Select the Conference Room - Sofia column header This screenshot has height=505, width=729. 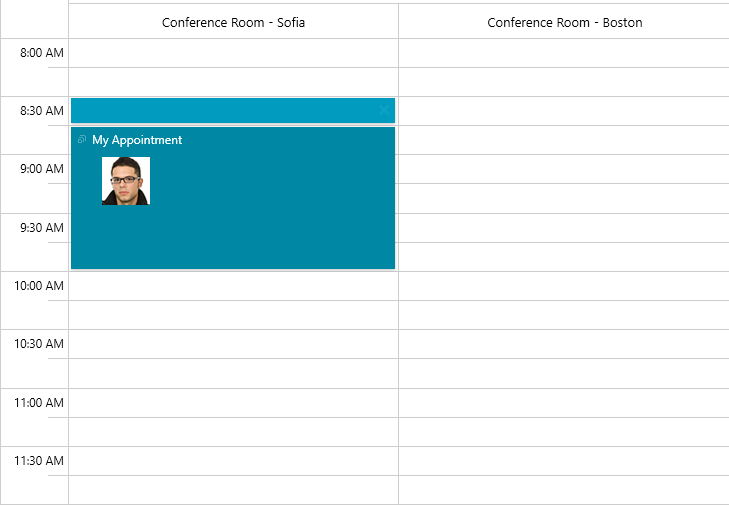[x=233, y=22]
